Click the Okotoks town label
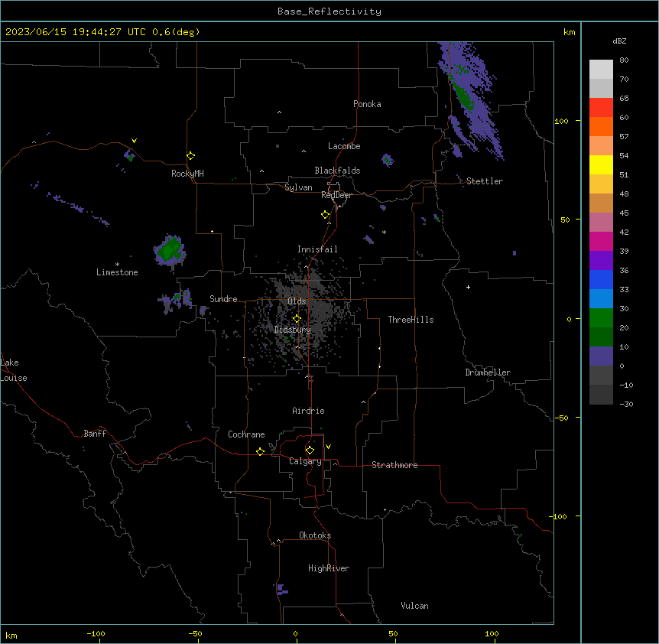The width and height of the screenshot is (659, 644). click(315, 535)
